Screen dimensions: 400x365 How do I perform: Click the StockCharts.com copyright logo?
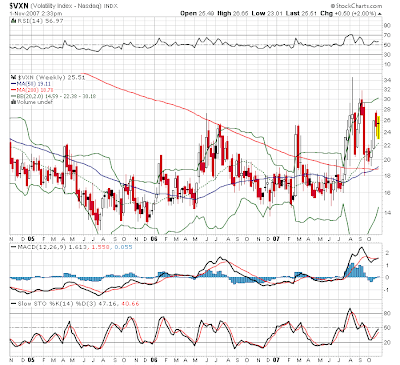(x=356, y=6)
